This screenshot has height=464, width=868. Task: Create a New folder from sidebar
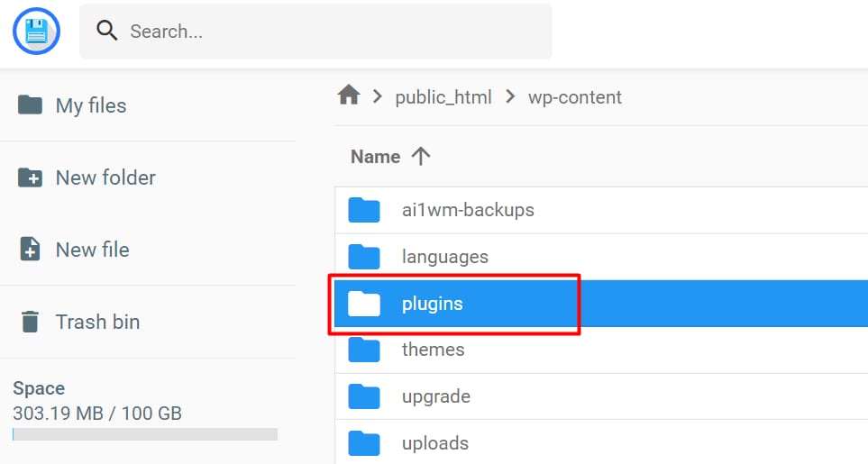coord(105,177)
